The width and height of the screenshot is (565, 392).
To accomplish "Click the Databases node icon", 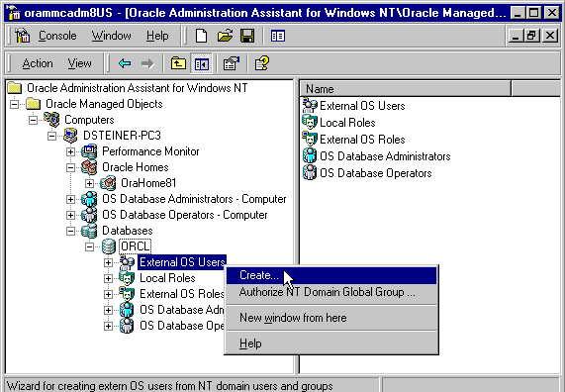I will (x=89, y=231).
